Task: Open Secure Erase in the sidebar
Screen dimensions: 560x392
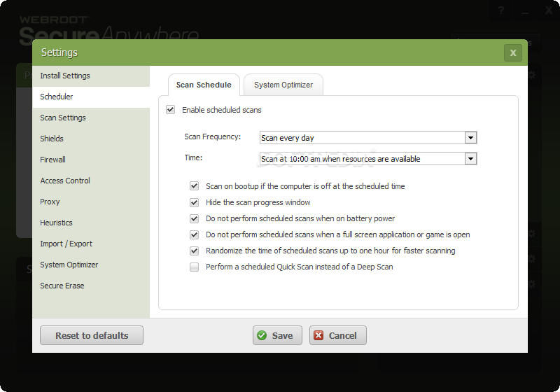Action: tap(91, 286)
